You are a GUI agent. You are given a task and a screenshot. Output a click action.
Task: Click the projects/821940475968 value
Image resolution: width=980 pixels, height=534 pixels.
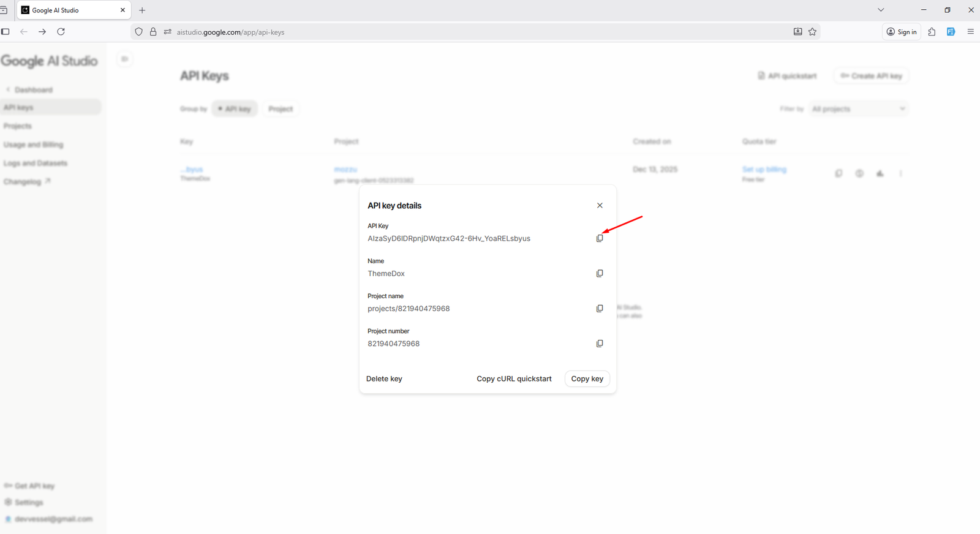[409, 309]
